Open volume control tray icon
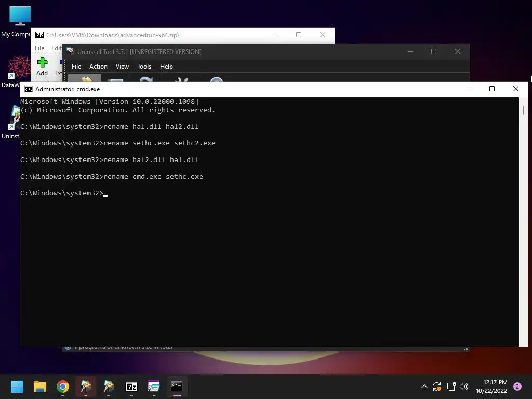The height and width of the screenshot is (399, 532). (x=464, y=387)
